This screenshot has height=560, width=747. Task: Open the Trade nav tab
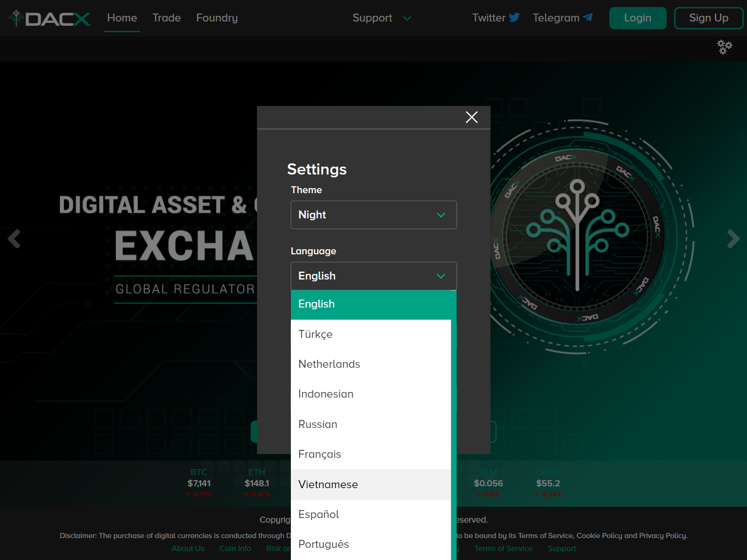click(167, 18)
